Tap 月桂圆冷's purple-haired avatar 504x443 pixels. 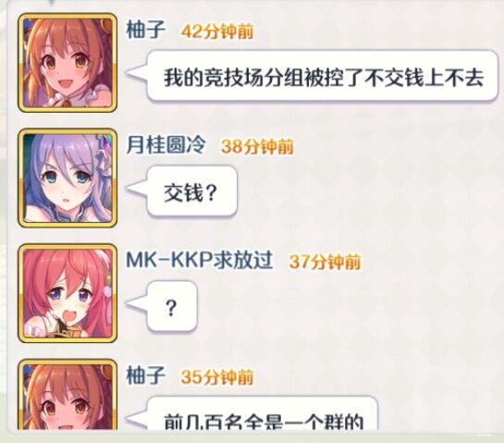click(68, 178)
